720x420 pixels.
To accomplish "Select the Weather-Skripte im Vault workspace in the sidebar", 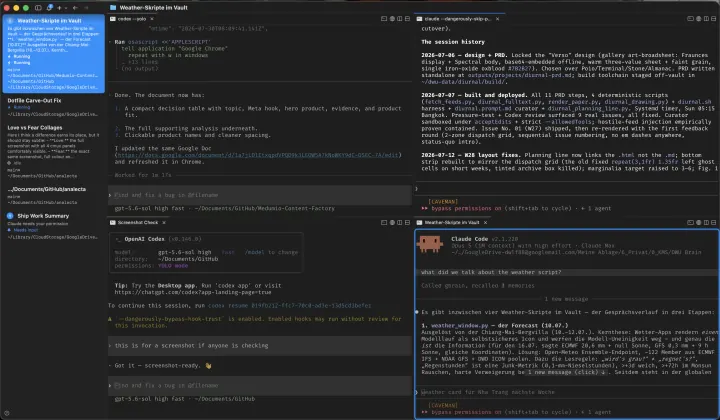I will (x=54, y=53).
